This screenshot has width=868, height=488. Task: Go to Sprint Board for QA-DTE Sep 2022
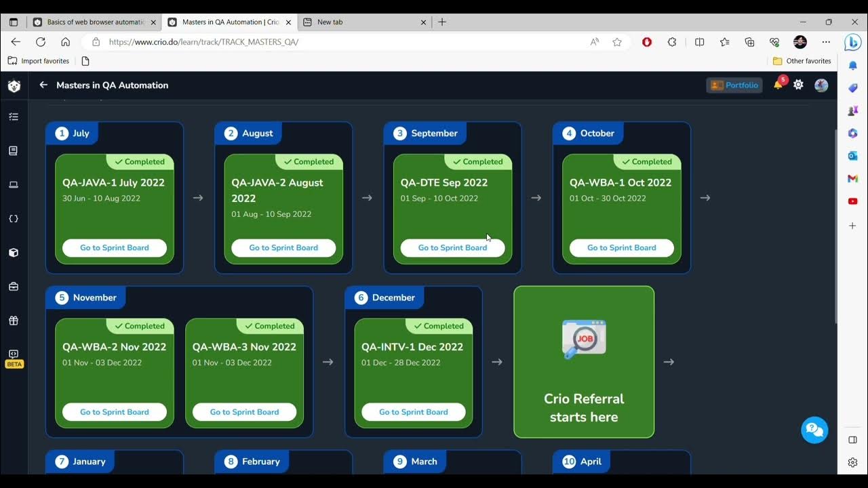(452, 247)
